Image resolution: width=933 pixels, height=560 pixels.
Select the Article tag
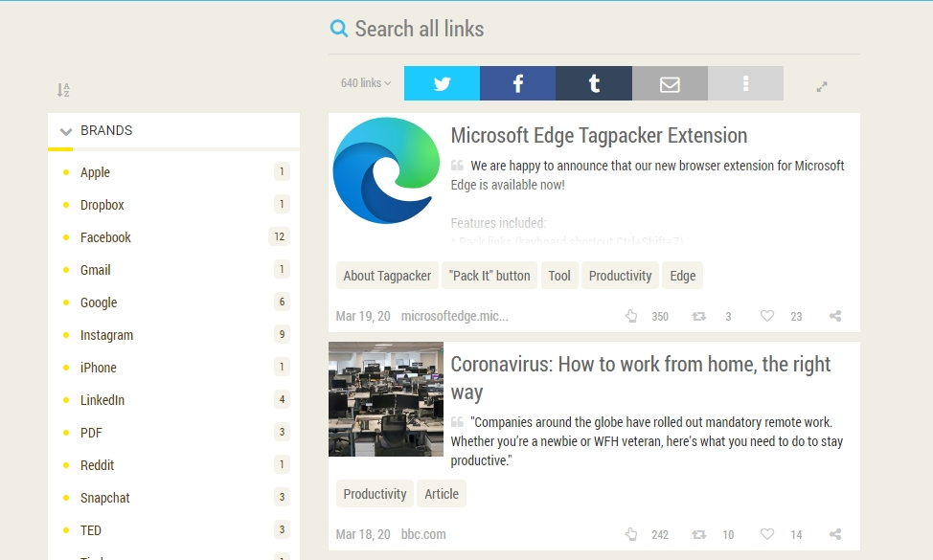442,494
